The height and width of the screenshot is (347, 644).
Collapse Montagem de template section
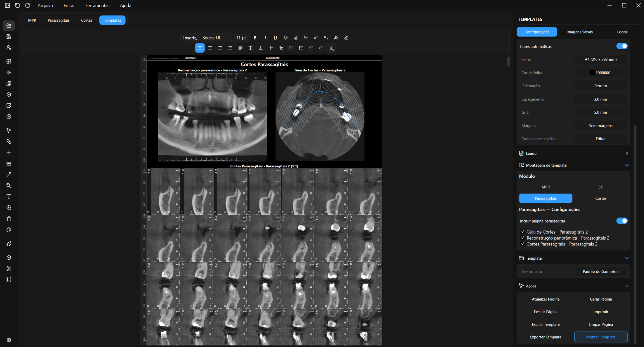coord(573,165)
